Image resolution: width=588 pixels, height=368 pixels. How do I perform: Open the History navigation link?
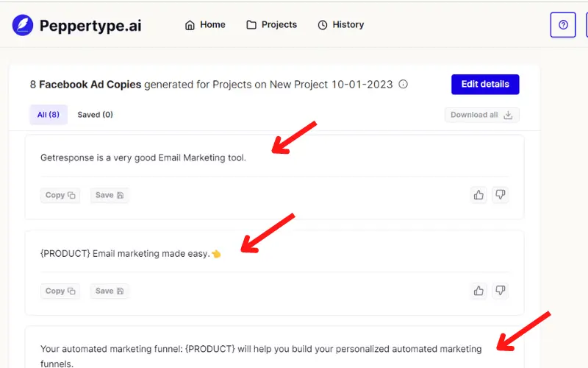coord(341,25)
